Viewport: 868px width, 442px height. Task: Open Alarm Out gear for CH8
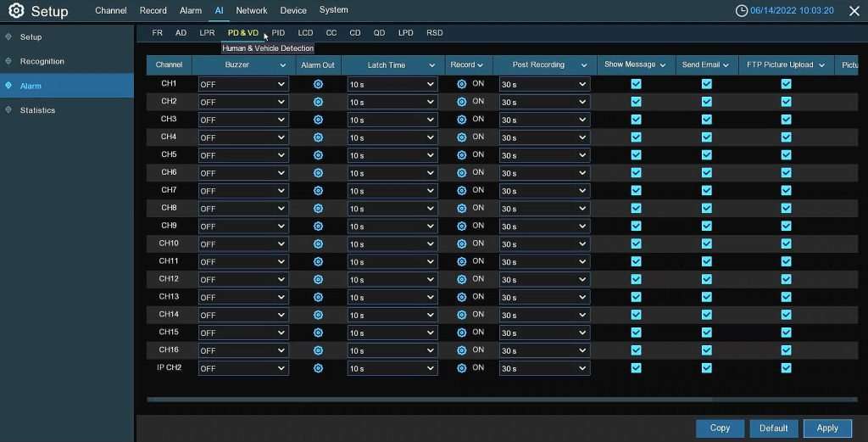click(318, 208)
